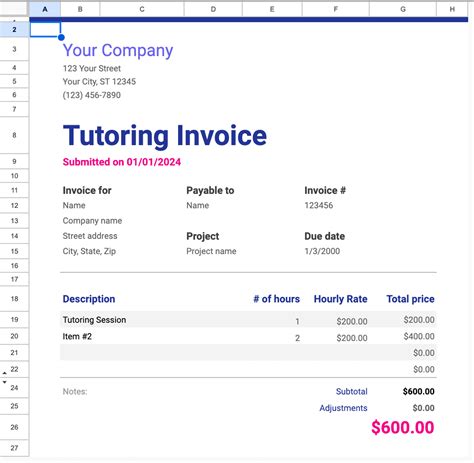Select row 18 header

[14, 299]
